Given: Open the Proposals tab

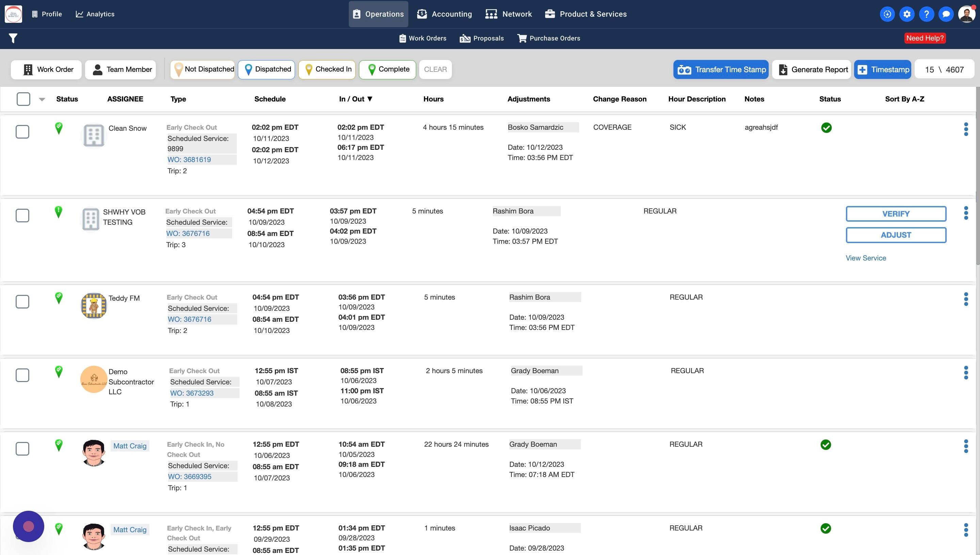Looking at the screenshot, I should point(481,38).
